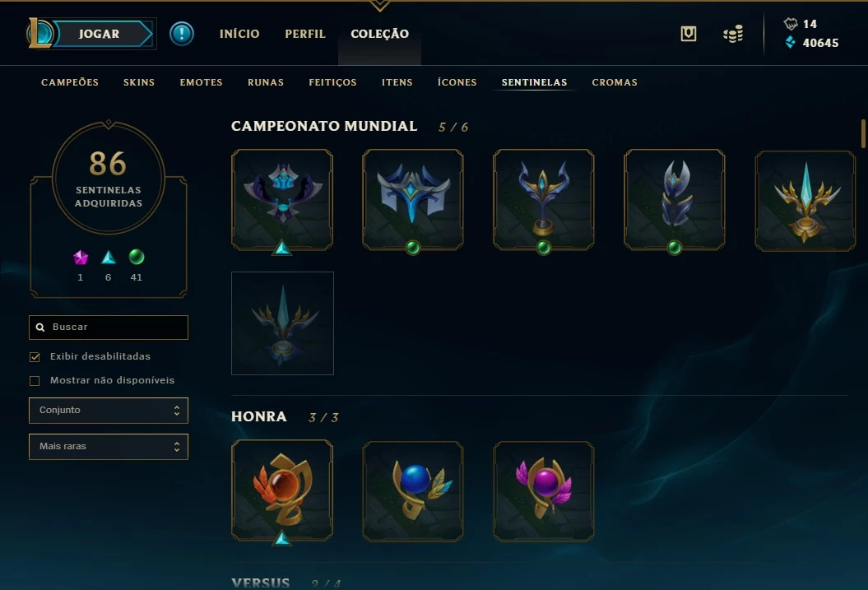Open the loot shield icon in header
The image size is (868, 590).
coord(688,34)
